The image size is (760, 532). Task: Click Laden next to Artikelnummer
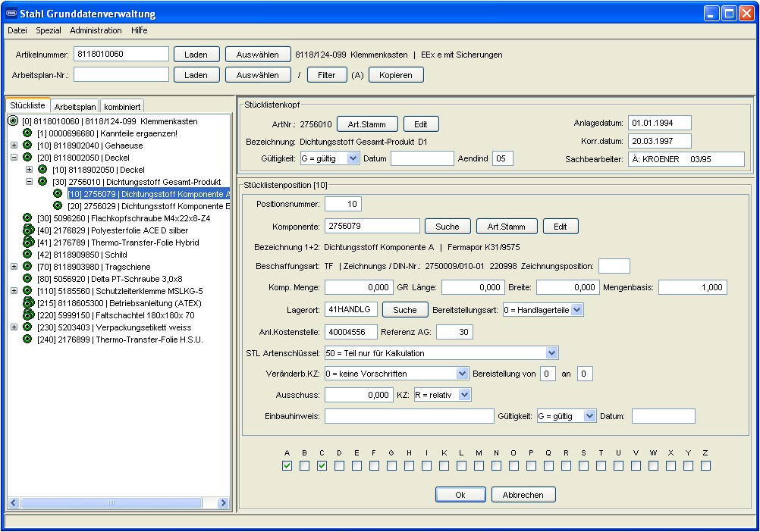click(196, 55)
